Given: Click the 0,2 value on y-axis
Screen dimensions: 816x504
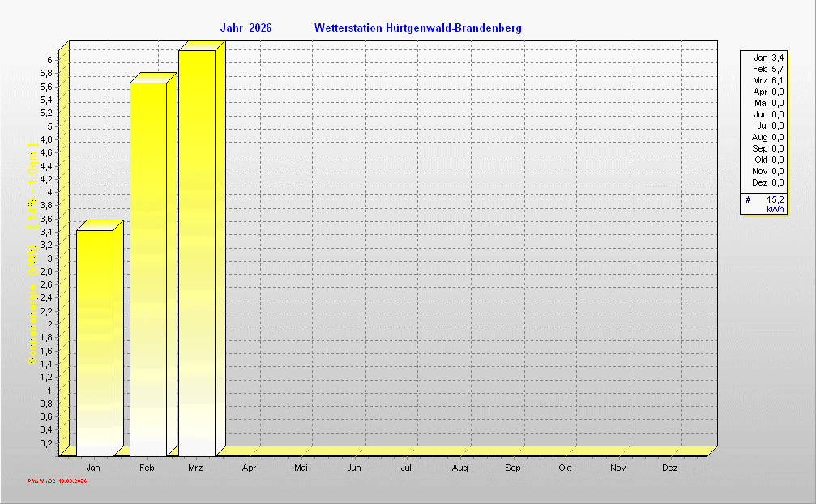Looking at the screenshot, I should [x=46, y=443].
